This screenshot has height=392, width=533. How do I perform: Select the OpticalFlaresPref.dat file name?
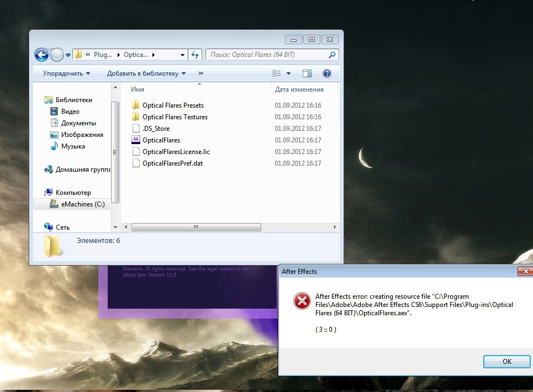[173, 163]
